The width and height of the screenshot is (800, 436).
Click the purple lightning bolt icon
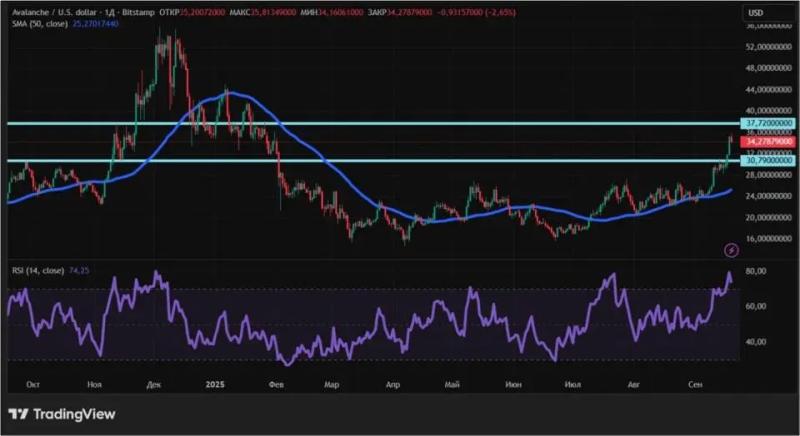[731, 249]
